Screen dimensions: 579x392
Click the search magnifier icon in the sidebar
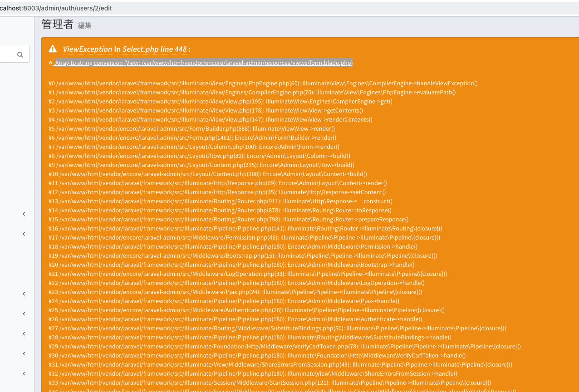(x=20, y=54)
